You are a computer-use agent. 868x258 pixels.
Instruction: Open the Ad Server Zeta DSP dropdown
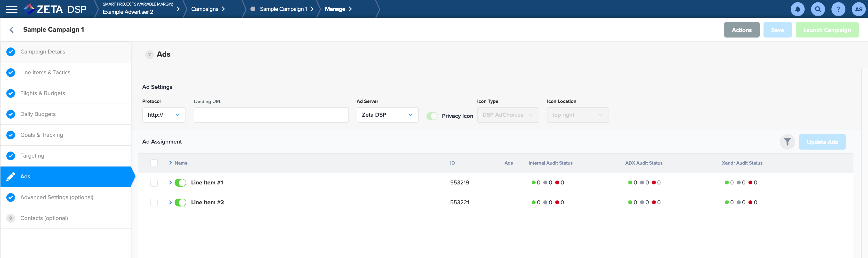click(387, 115)
